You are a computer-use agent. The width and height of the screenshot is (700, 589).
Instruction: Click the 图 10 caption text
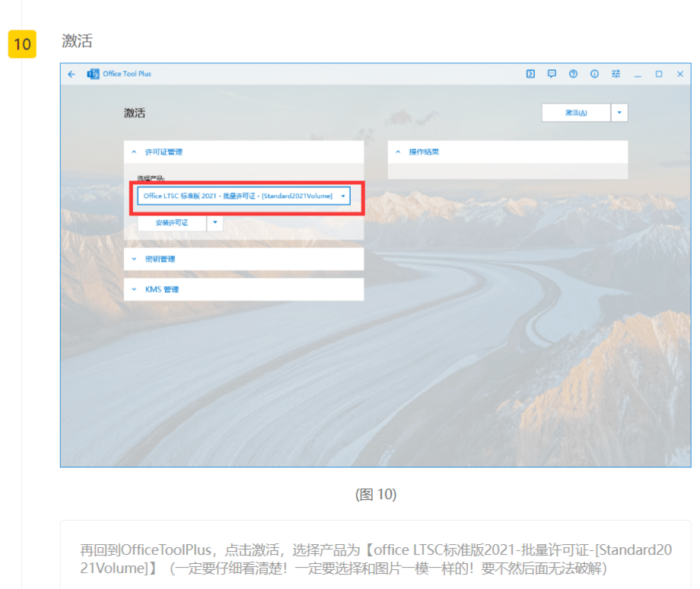[376, 495]
